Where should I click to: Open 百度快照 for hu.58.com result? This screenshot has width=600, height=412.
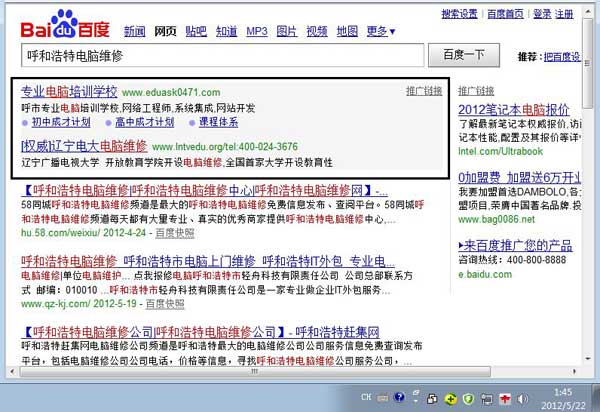tap(175, 233)
